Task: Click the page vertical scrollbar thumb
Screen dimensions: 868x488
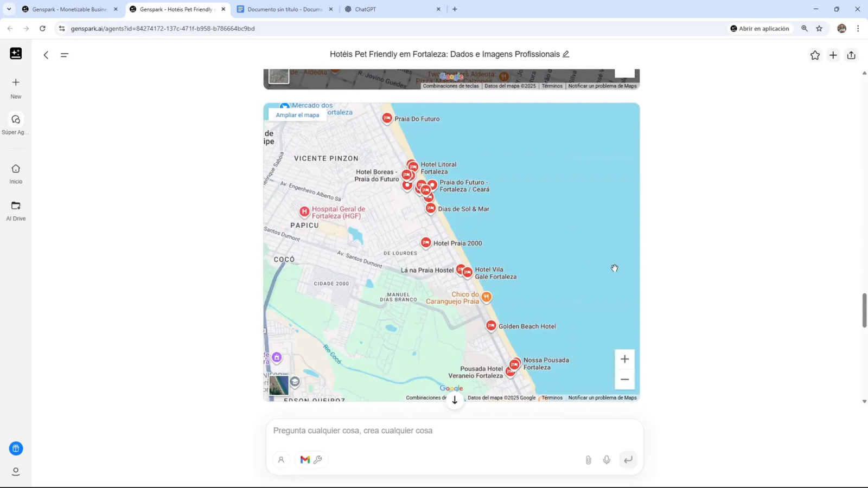Action: pyautogui.click(x=864, y=310)
